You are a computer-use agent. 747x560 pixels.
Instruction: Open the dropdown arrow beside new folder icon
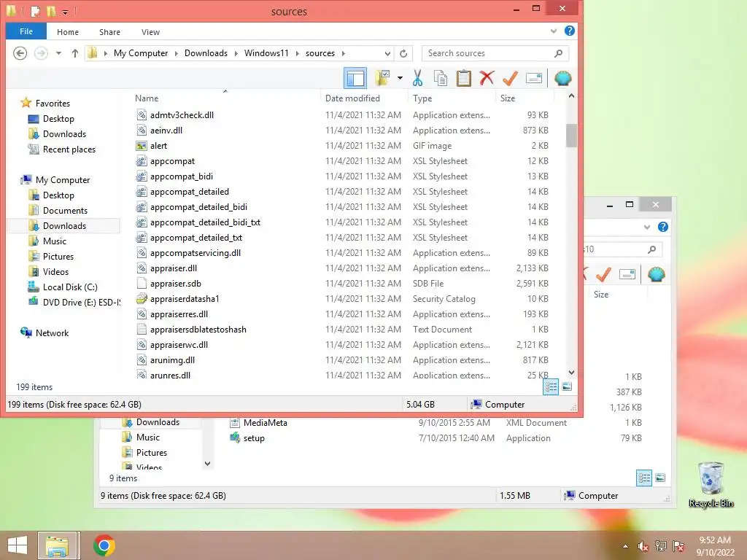(400, 78)
